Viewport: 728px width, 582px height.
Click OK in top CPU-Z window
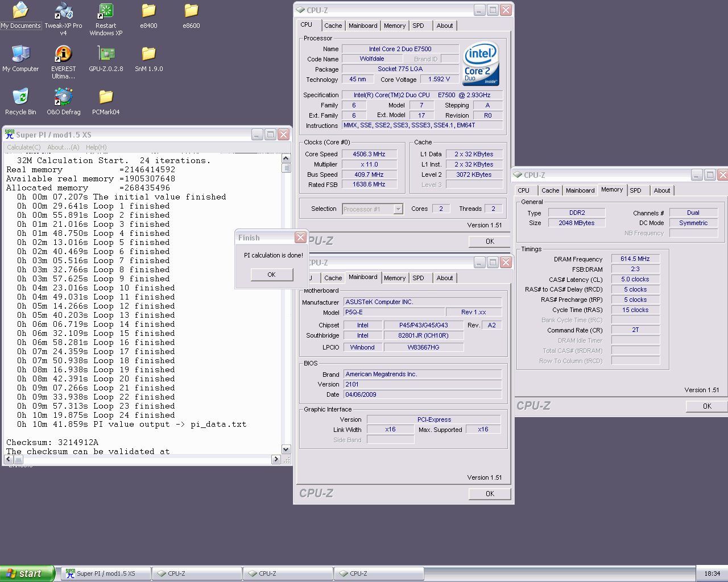(490, 242)
